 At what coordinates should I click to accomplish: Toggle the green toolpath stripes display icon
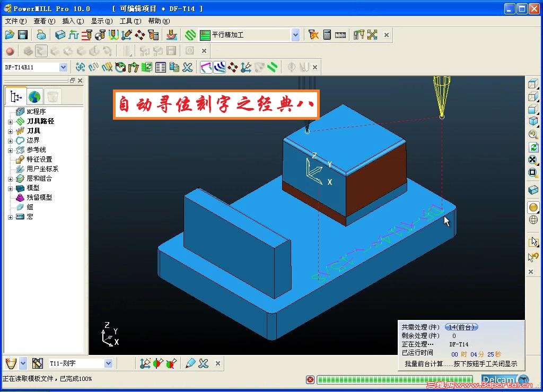273,67
